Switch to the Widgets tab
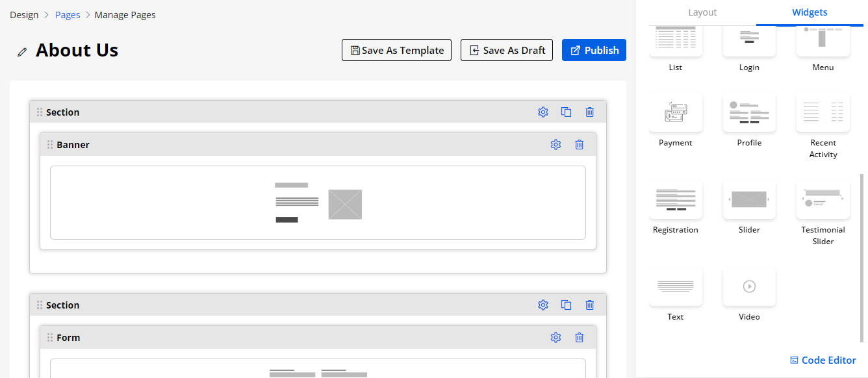The image size is (868, 378). point(810,12)
